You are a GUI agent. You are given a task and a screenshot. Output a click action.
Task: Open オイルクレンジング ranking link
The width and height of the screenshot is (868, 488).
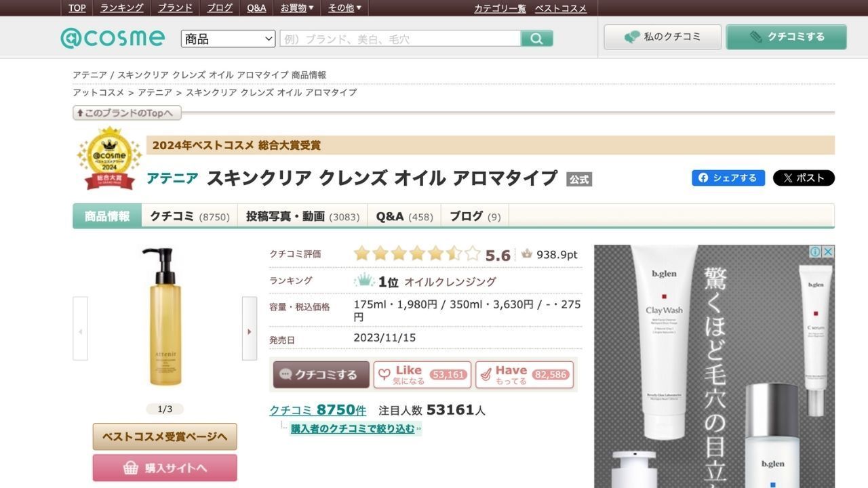click(450, 282)
